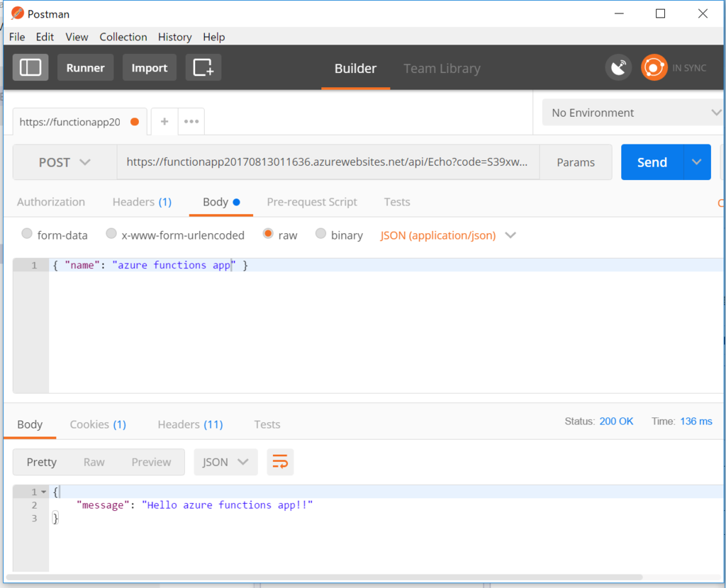
Task: Select the form-data radio option
Action: pyautogui.click(x=27, y=234)
